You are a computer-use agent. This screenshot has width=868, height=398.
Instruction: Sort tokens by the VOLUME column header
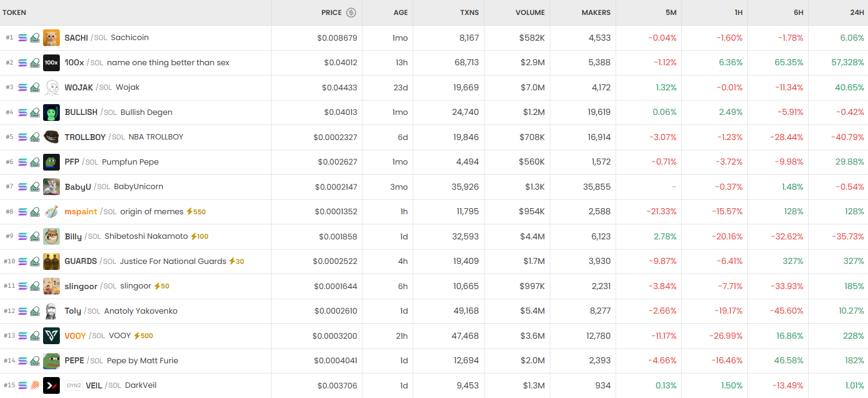point(529,13)
